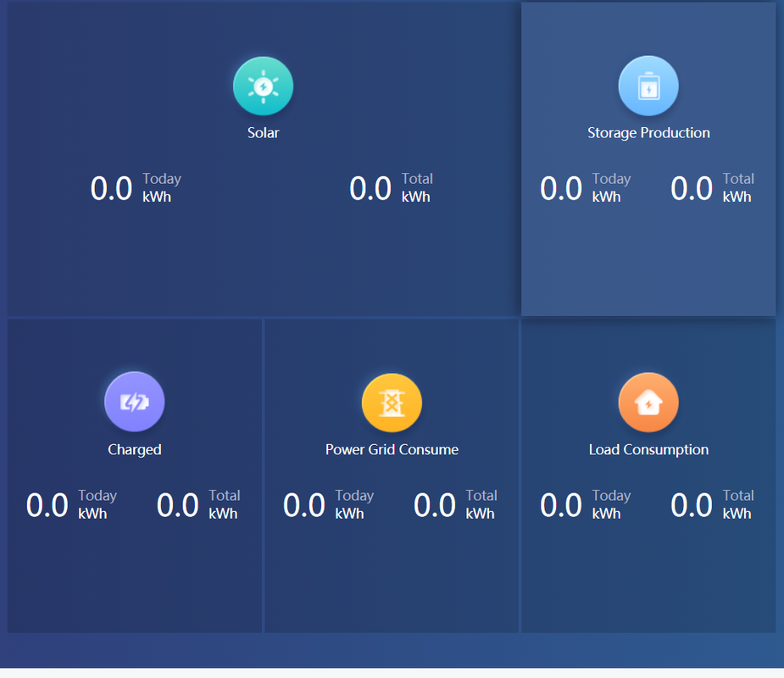This screenshot has height=678, width=784.
Task: Click the Total label in Solar card
Action: click(x=417, y=179)
